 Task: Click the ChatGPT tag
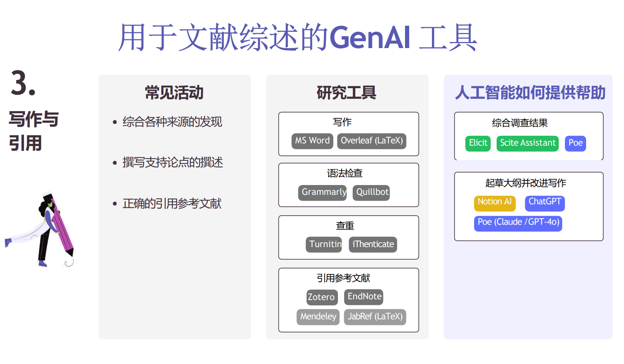click(545, 203)
